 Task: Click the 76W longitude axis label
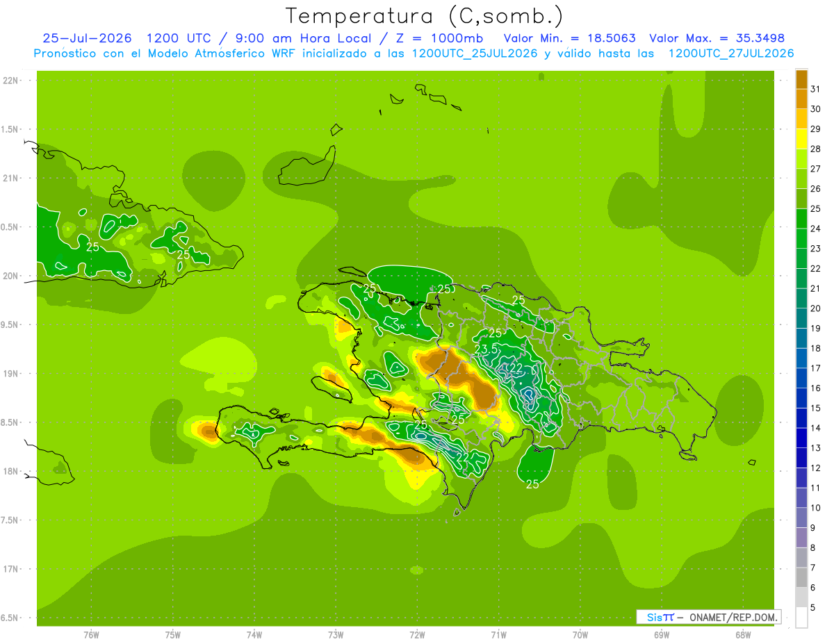(x=91, y=635)
